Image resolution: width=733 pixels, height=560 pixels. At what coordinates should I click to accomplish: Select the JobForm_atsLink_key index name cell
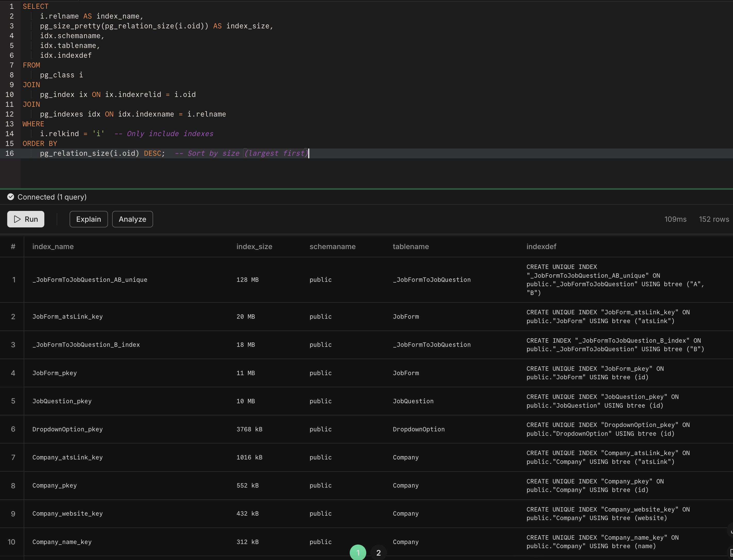(67, 316)
